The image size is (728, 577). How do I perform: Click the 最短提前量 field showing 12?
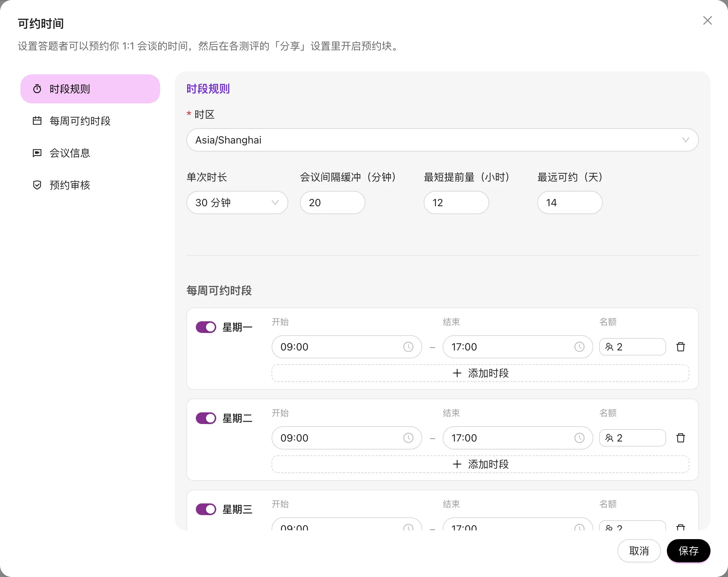click(456, 203)
